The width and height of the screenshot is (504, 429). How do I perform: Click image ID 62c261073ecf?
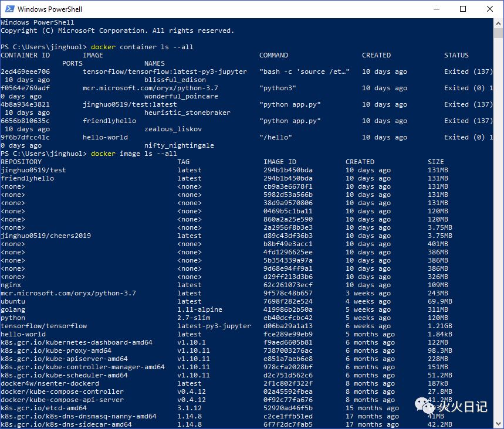[x=288, y=285]
